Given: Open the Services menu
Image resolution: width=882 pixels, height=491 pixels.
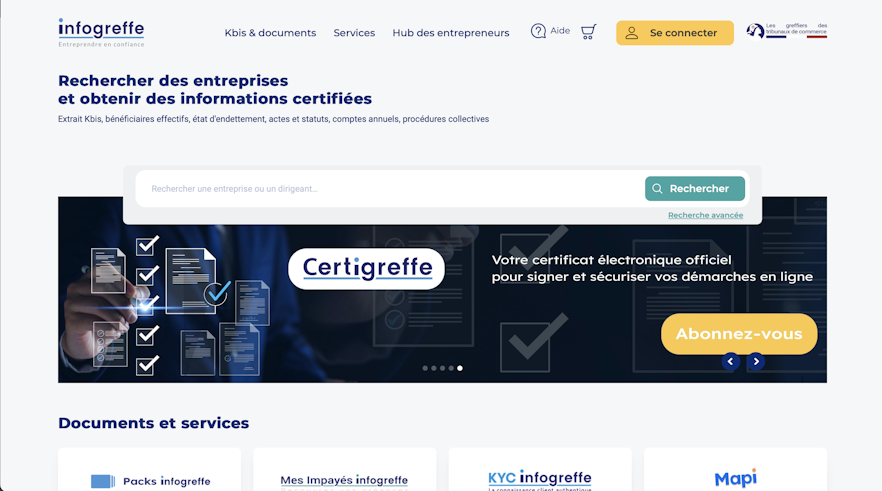Looking at the screenshot, I should (354, 33).
